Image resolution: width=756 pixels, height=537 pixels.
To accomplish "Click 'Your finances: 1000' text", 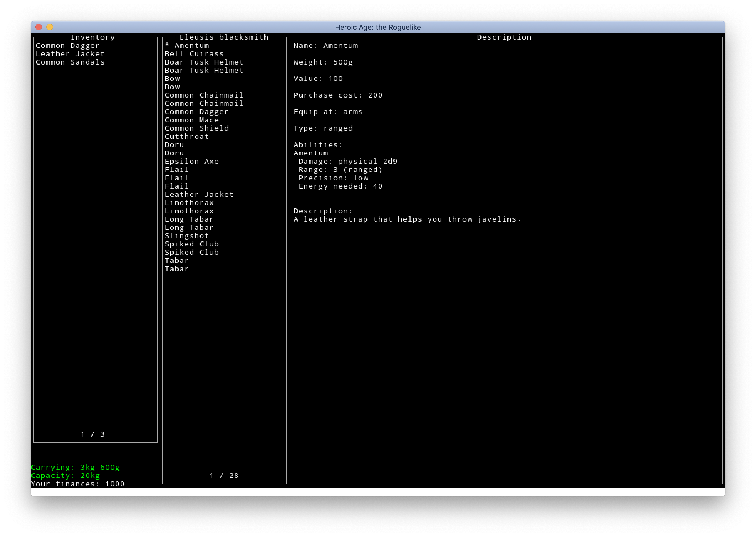I will [x=78, y=484].
